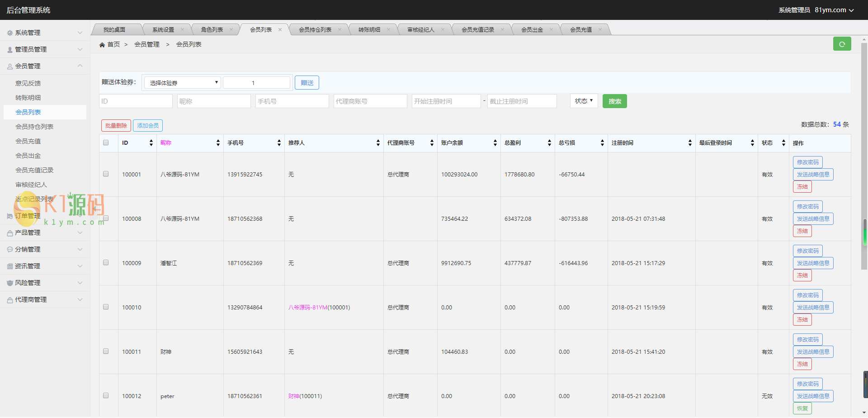Open 会员充值记录 in the sidebar
868x418 pixels.
click(34, 170)
